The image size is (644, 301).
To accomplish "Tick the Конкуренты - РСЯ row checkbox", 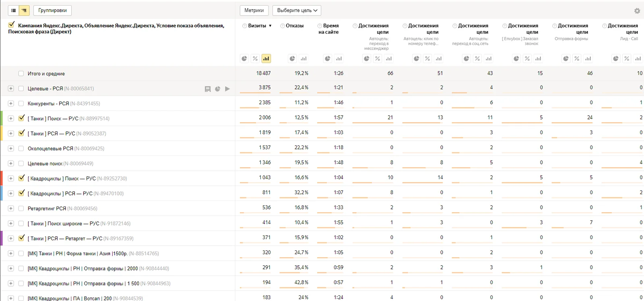I will (x=21, y=104).
